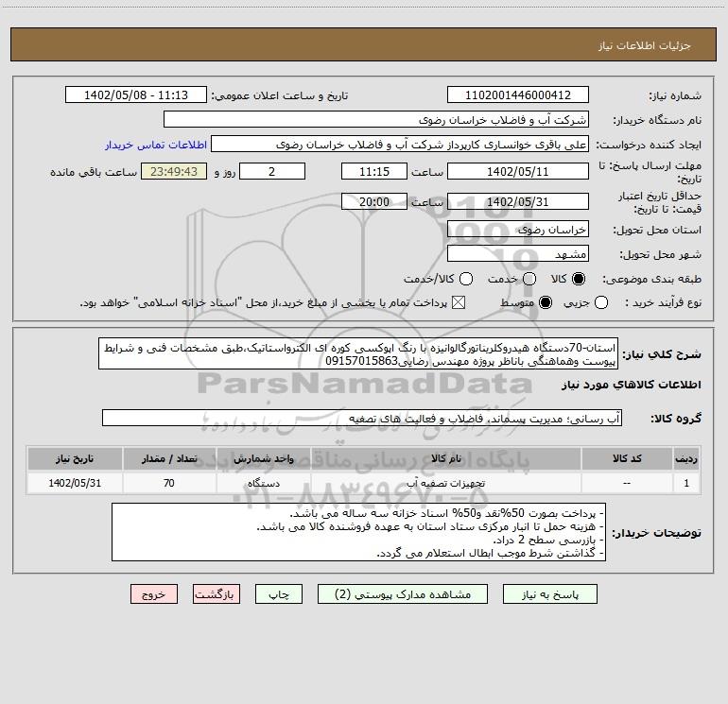
Task: Click the delivery city field مشهد
Action: click(518, 253)
